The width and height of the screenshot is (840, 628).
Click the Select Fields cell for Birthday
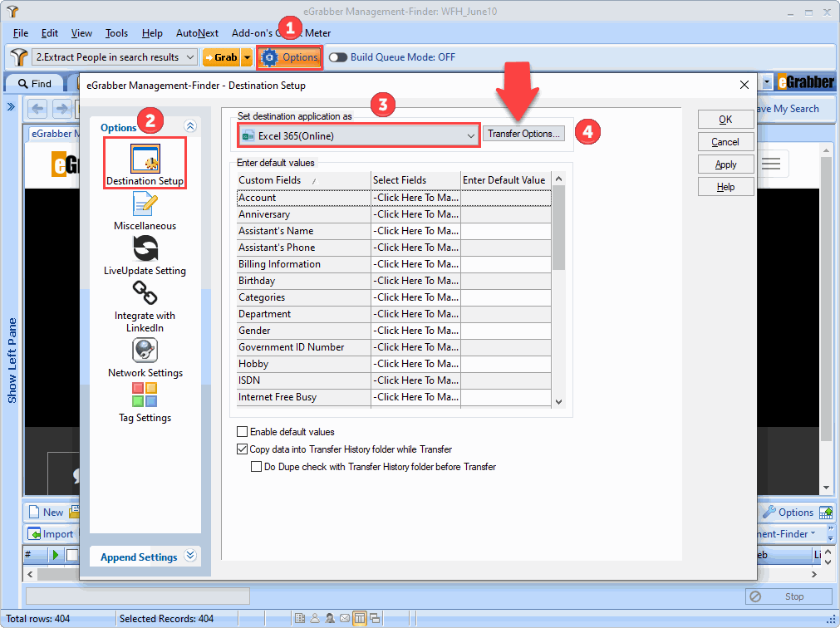415,281
